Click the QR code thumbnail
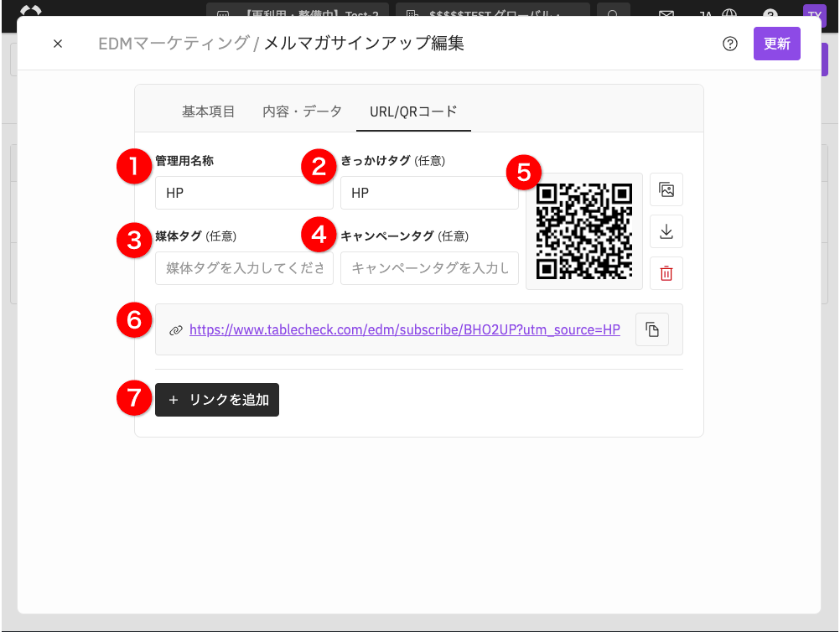Image resolution: width=840 pixels, height=632 pixels. [584, 231]
